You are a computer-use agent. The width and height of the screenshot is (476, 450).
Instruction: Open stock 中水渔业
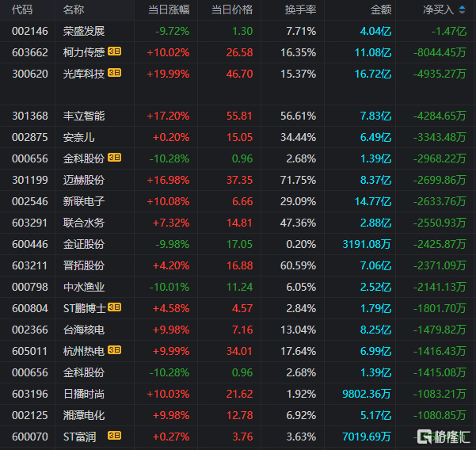point(84,287)
